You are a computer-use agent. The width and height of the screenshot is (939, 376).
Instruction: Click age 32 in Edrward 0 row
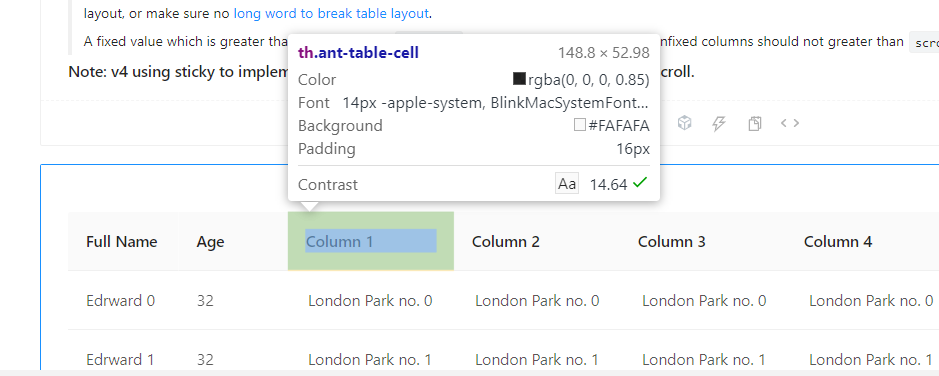pos(205,301)
